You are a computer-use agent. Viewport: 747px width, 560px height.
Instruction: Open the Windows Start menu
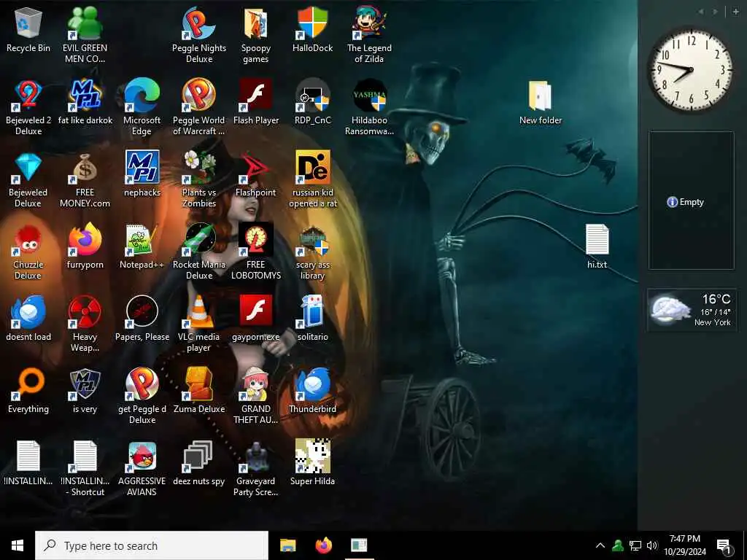[18, 545]
